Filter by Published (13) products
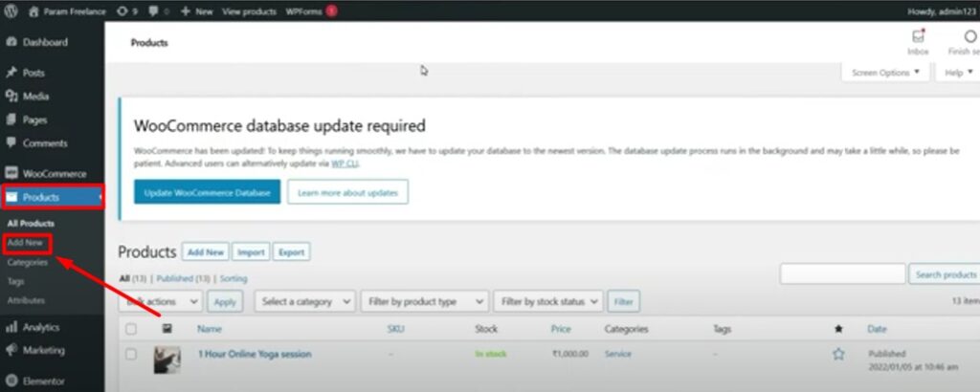The image size is (980, 392). [183, 278]
